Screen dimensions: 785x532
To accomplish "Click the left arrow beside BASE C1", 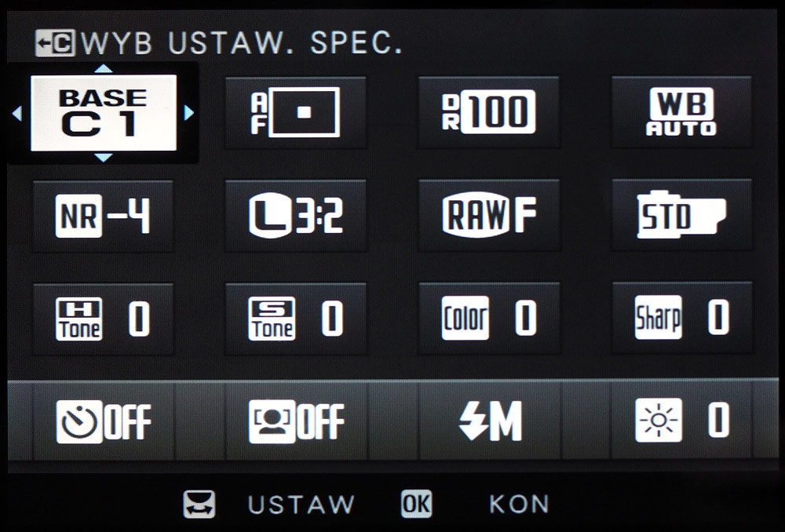I will (17, 113).
